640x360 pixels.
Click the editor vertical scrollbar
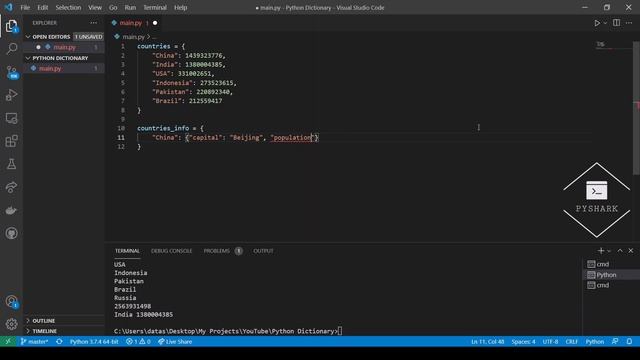pos(636,108)
